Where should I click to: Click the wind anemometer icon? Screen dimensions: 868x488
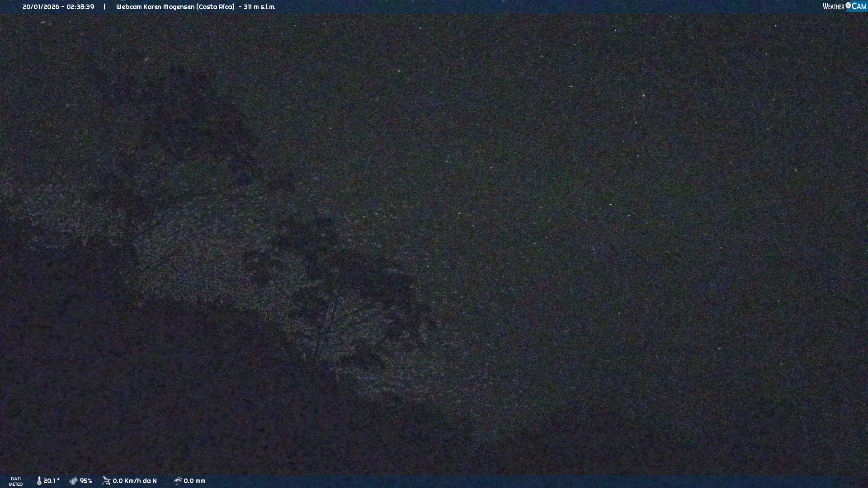click(106, 481)
